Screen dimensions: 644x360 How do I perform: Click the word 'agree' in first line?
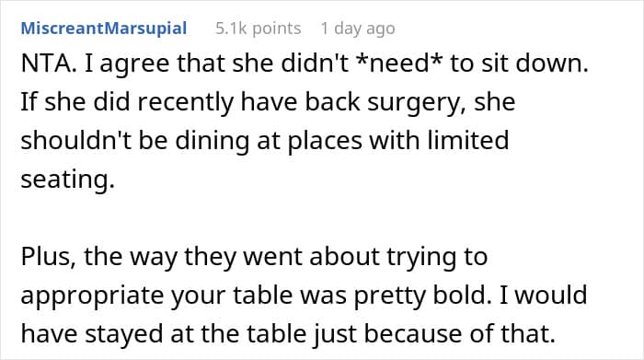[x=134, y=64]
